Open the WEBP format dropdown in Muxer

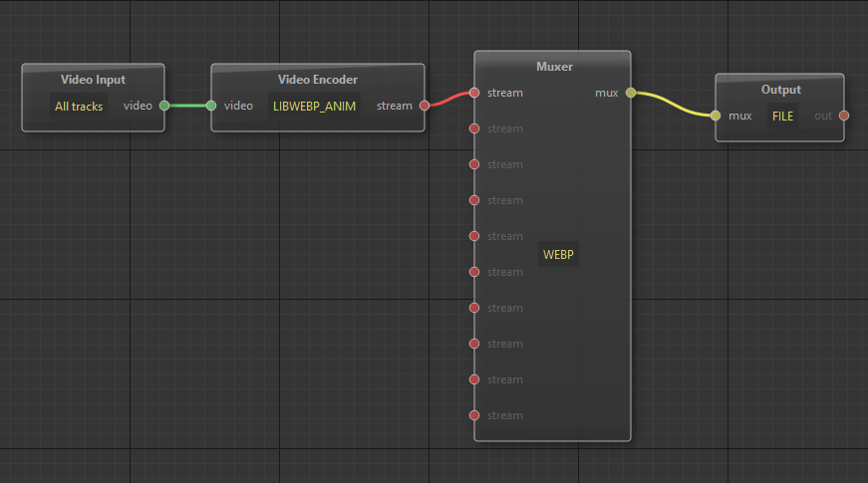(x=558, y=254)
